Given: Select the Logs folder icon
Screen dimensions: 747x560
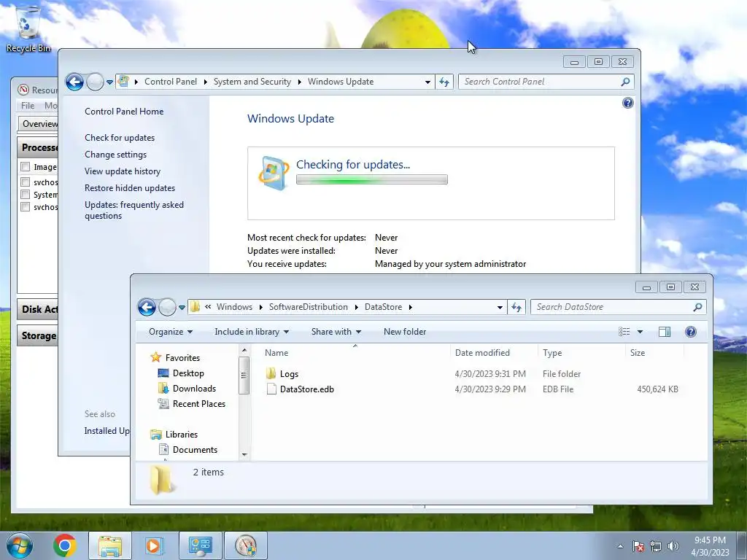Looking at the screenshot, I should [x=271, y=374].
